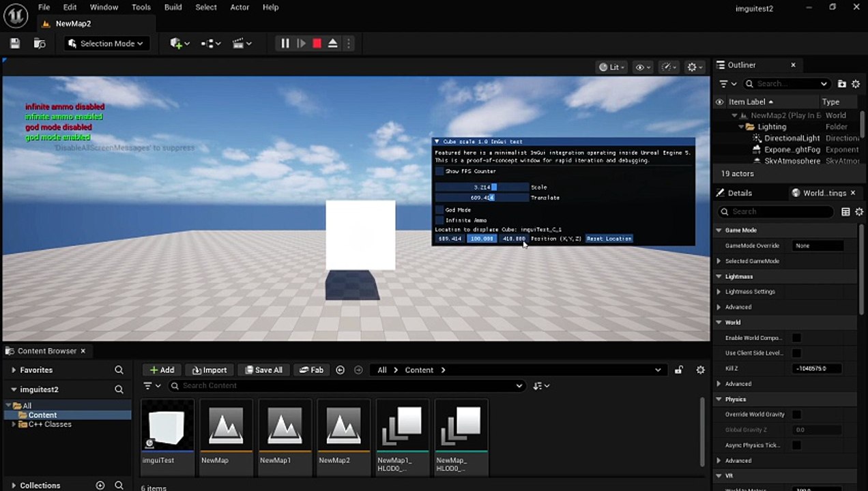Click the Eject from player icon

click(x=332, y=44)
